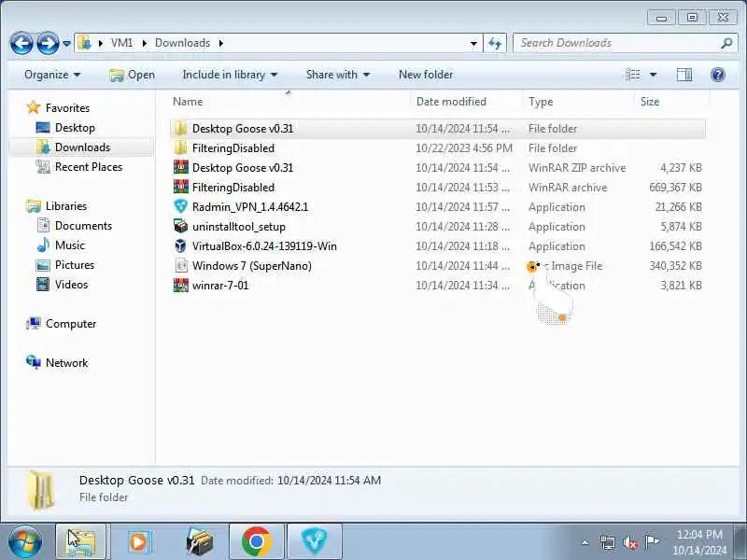Click the 669,367 KB size cell
The image size is (747, 560).
point(675,188)
